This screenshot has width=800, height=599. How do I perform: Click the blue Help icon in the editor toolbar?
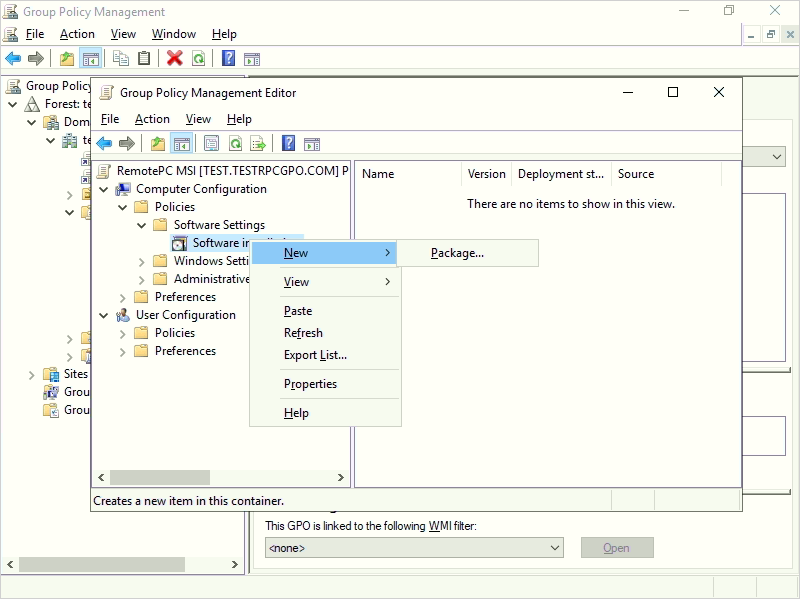point(288,143)
